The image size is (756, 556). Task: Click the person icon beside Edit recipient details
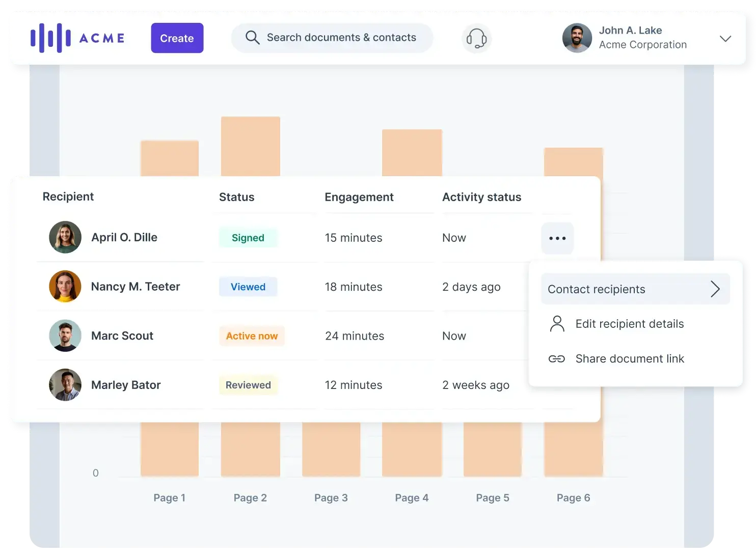[x=557, y=324]
